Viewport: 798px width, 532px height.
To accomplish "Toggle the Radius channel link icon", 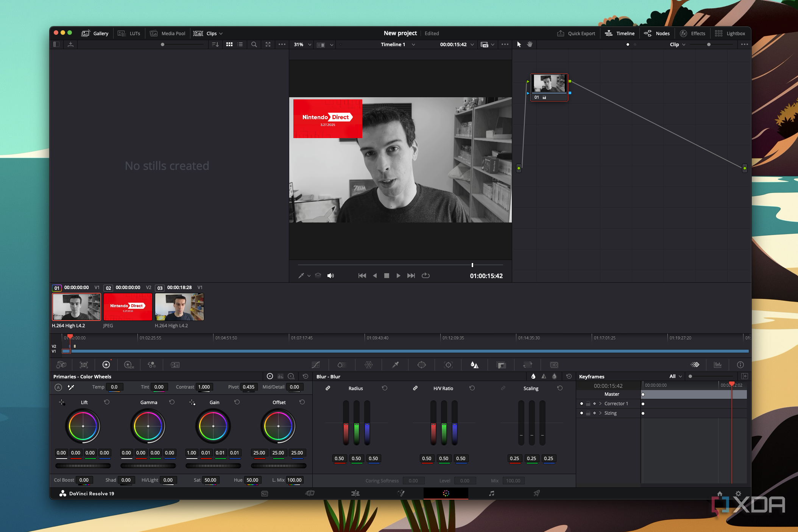I will point(328,388).
